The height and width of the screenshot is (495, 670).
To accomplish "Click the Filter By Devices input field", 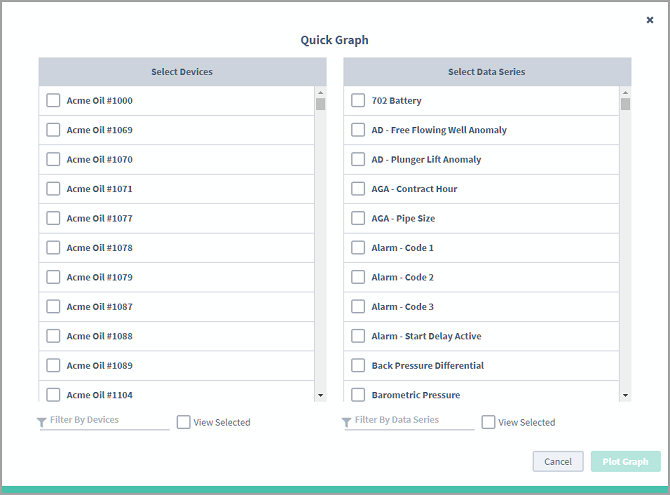I will tap(109, 421).
